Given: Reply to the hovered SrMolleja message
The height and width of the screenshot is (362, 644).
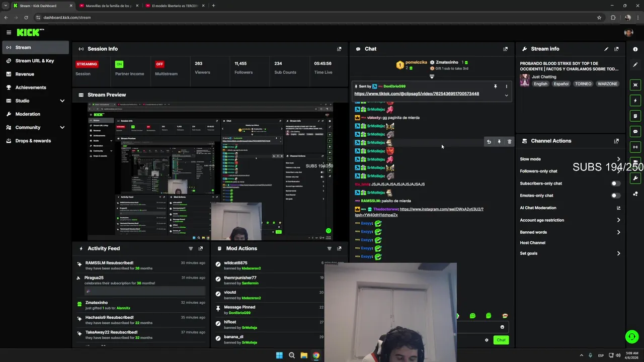Looking at the screenshot, I should [x=489, y=142].
